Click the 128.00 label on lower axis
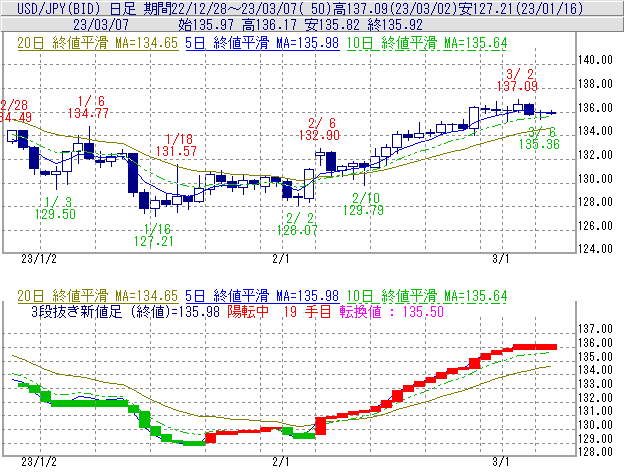Image resolution: width=624 pixels, height=475 pixels. pos(595,452)
